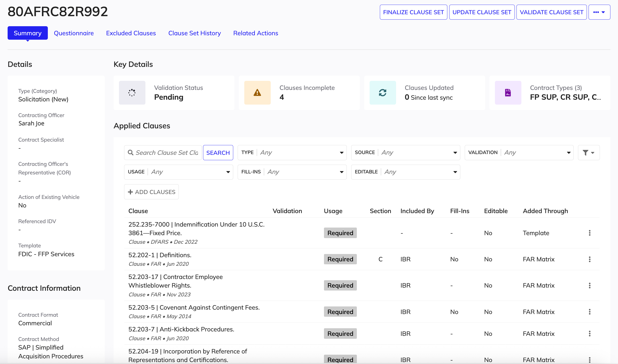Click the Clauses Updated sync icon
This screenshot has width=618, height=364.
(x=383, y=93)
